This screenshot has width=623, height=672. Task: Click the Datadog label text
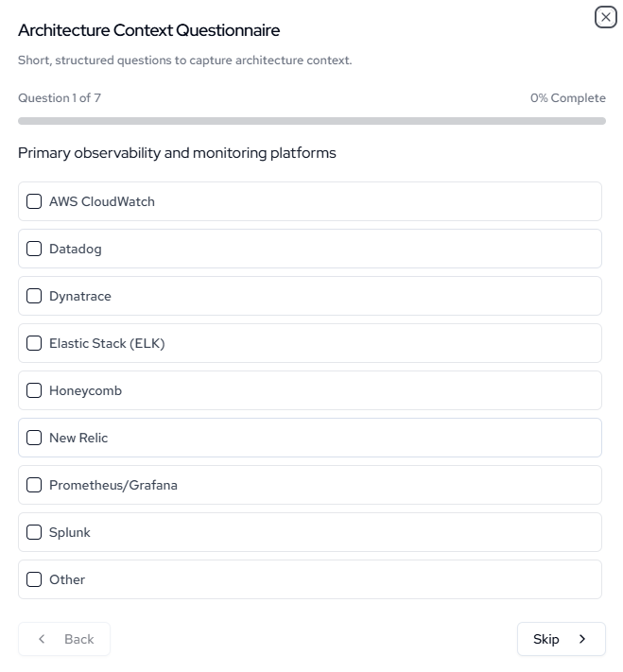76,249
